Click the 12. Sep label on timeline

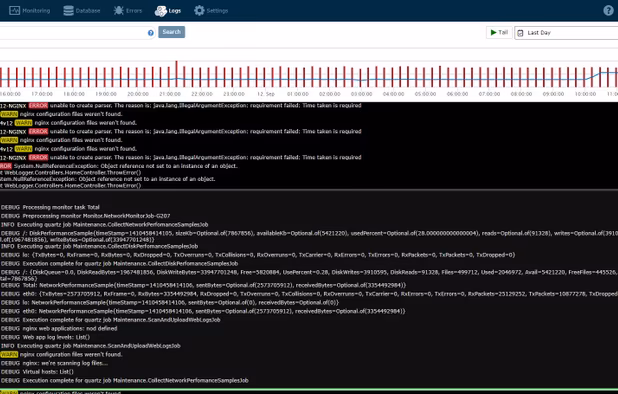[x=266, y=94]
